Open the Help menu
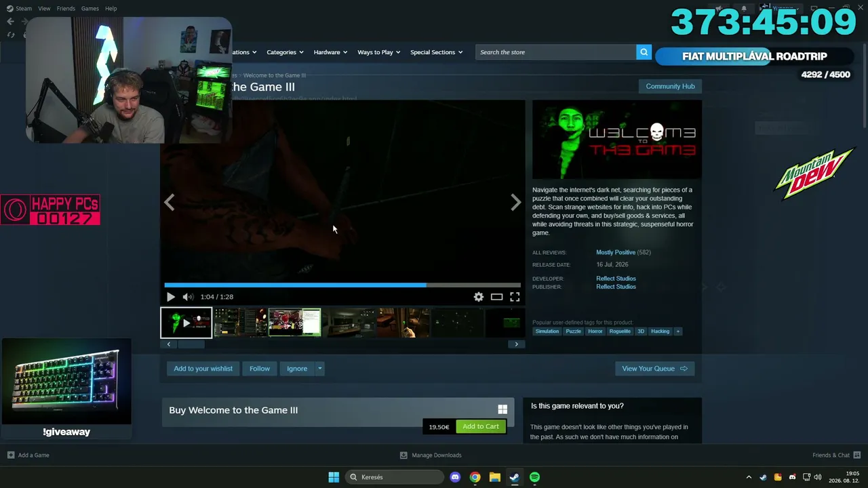Screen dimensions: 868x488 tap(111, 8)
